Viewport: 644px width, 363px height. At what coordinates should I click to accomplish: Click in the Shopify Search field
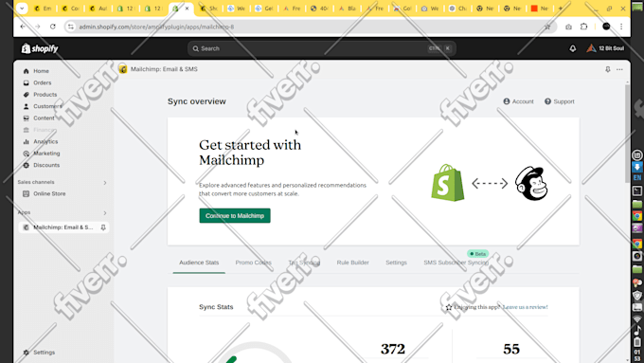pos(322,48)
